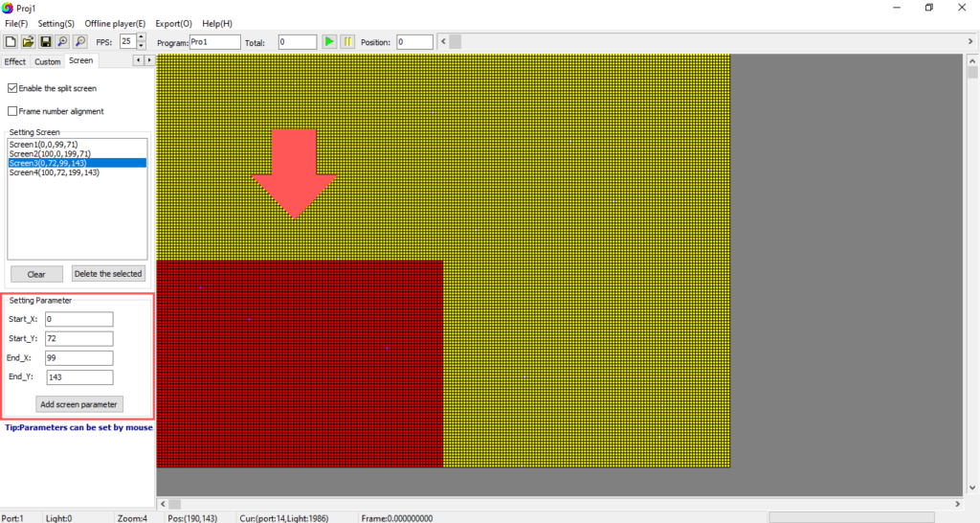The height and width of the screenshot is (523, 980).
Task: Click the Clear button
Action: (36, 274)
